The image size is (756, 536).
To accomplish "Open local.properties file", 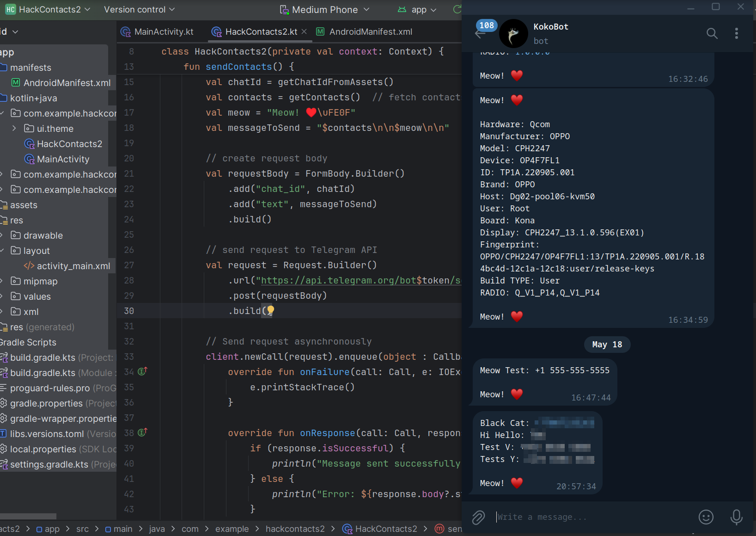I will pyautogui.click(x=58, y=449).
